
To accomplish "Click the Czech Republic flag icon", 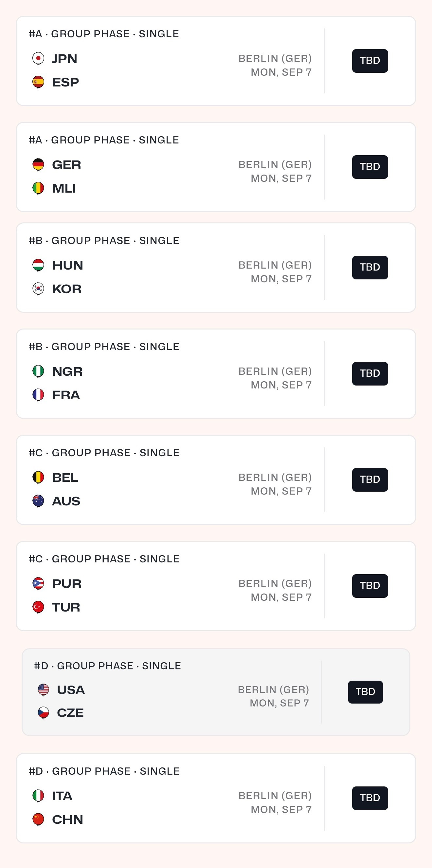I will 44,712.
